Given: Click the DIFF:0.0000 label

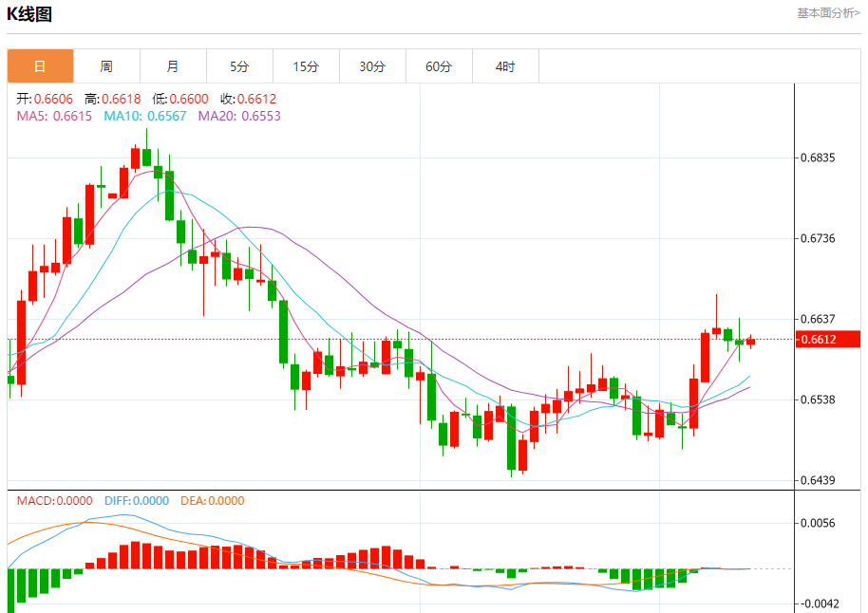Looking at the screenshot, I should [137, 501].
